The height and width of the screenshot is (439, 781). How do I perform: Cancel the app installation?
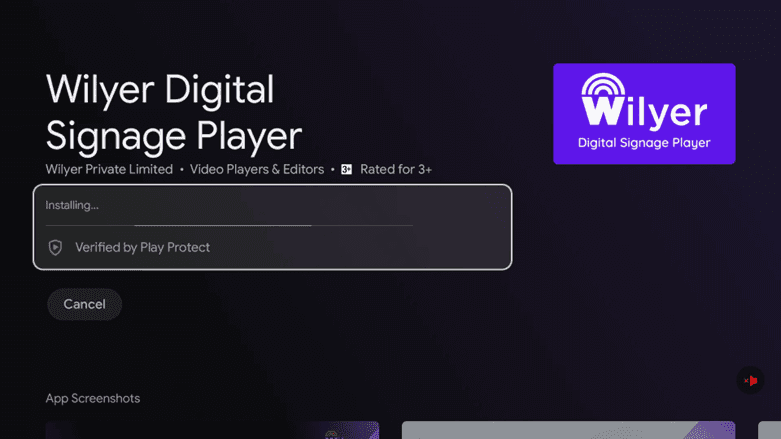pos(84,304)
